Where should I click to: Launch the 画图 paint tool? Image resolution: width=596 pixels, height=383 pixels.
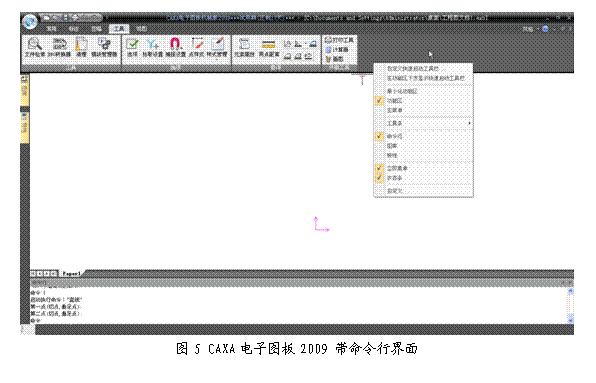334,59
